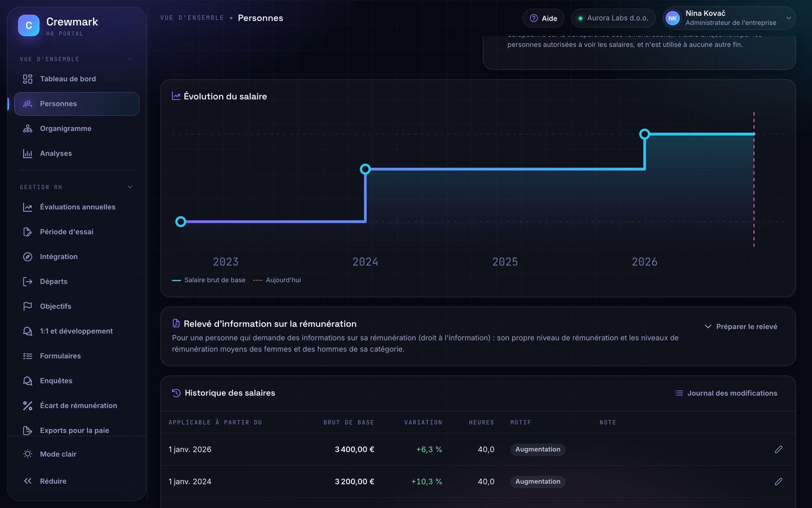
Task: Open Journal des modifications
Action: point(726,393)
